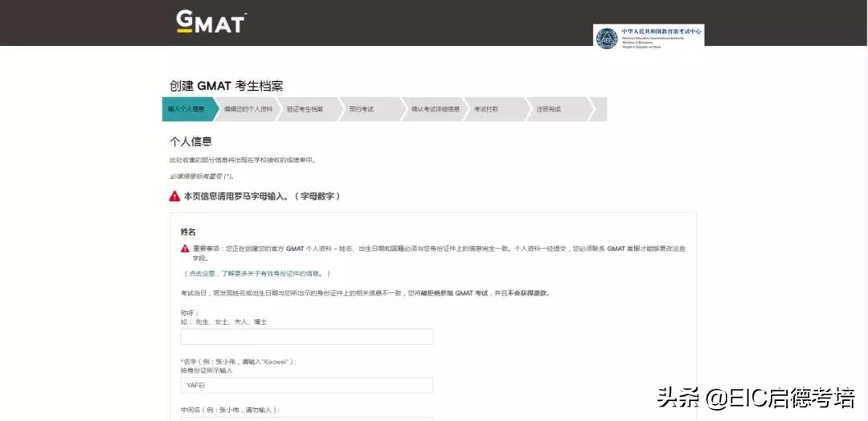Select the 确认考试详细信息 step
Viewport: 868px width, 421px height.
[436, 109]
